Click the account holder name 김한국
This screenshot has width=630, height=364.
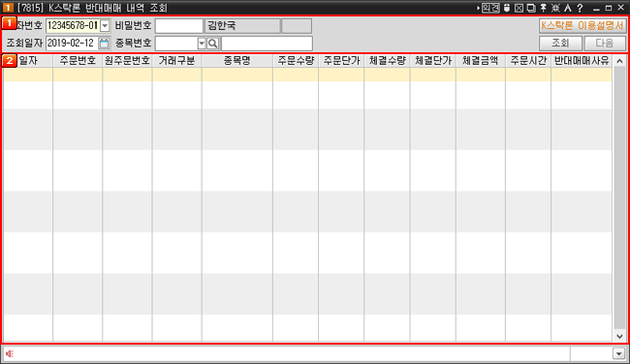pyautogui.click(x=242, y=26)
